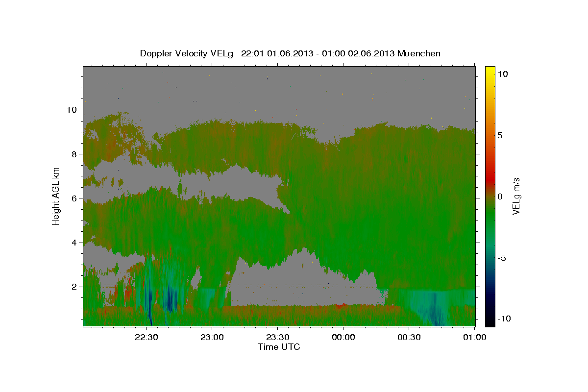
Task: Click the '01:00' time axis label
Action: [x=475, y=337]
